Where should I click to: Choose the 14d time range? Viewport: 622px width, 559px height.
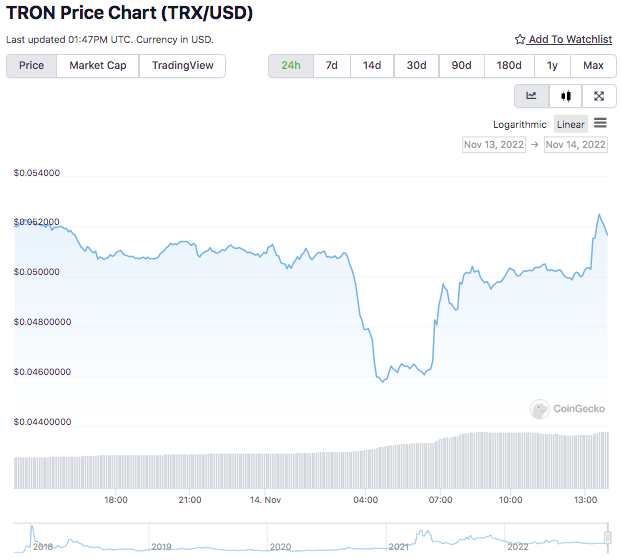pos(372,65)
